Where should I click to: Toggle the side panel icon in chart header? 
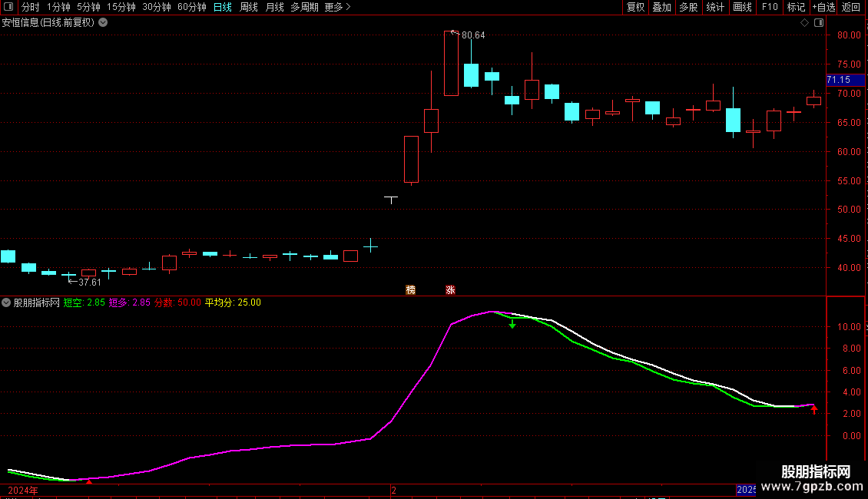(x=819, y=23)
